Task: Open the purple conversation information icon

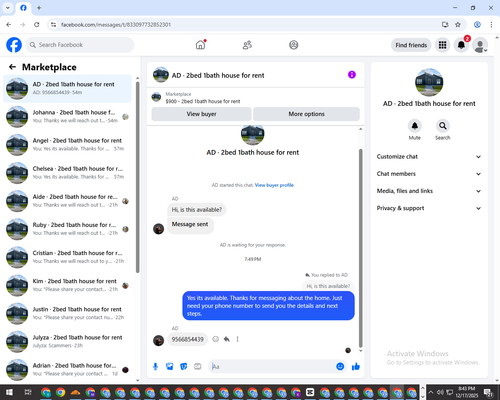Action: (x=352, y=75)
